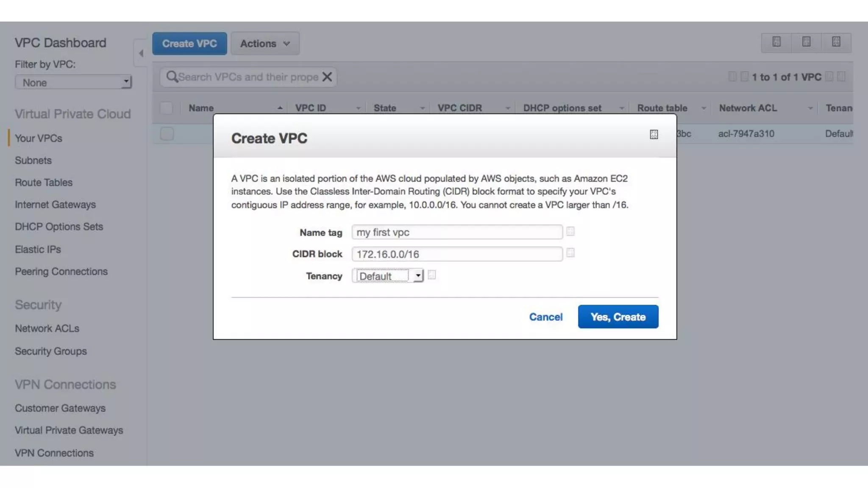Viewport: 868px width, 488px height.
Task: Go to Security Groups in sidebar
Action: click(x=50, y=351)
